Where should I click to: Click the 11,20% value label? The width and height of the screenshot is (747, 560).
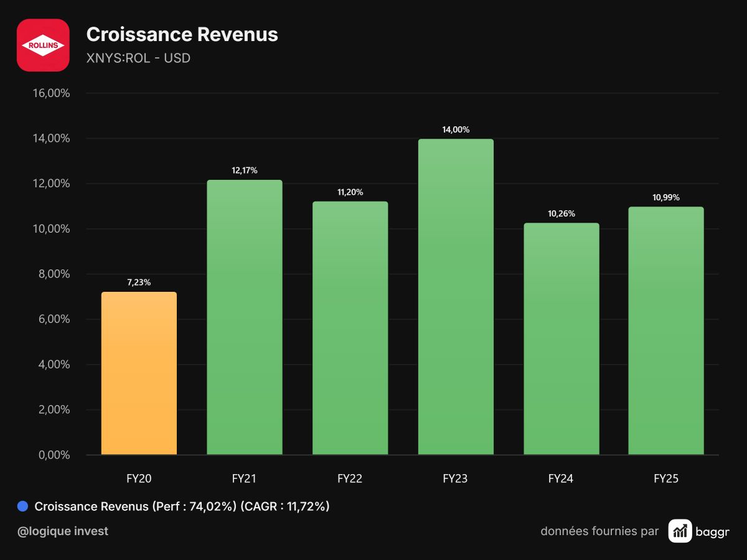(x=350, y=192)
